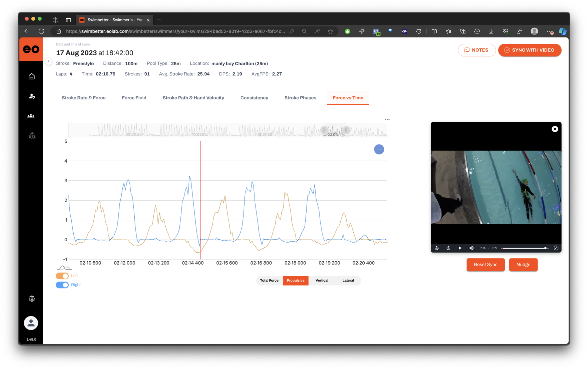Viewport: 588px width, 369px height.
Task: Click the eo logo
Action: 31,49
